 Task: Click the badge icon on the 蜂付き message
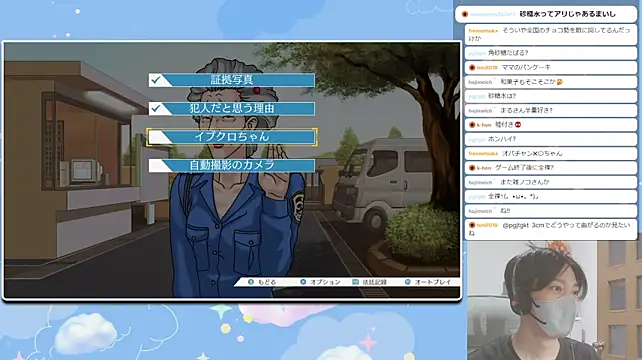(x=472, y=125)
